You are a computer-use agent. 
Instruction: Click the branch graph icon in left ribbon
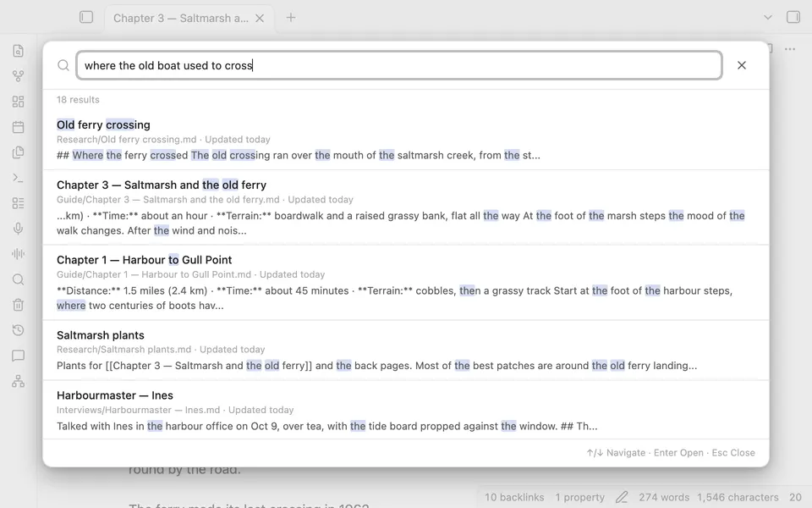click(18, 76)
